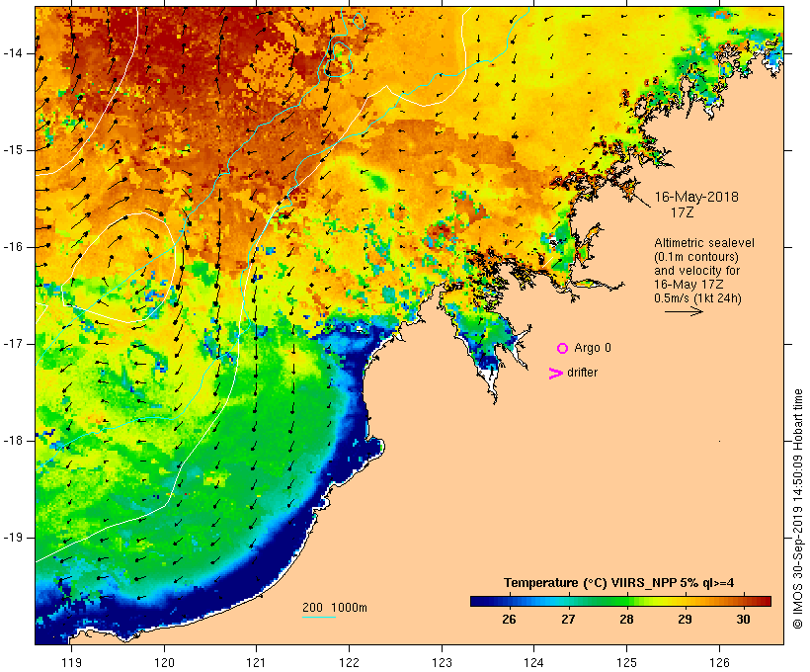The width and height of the screenshot is (810, 672).
Task: Click the green 28 degree section of colorbar
Action: [x=626, y=601]
